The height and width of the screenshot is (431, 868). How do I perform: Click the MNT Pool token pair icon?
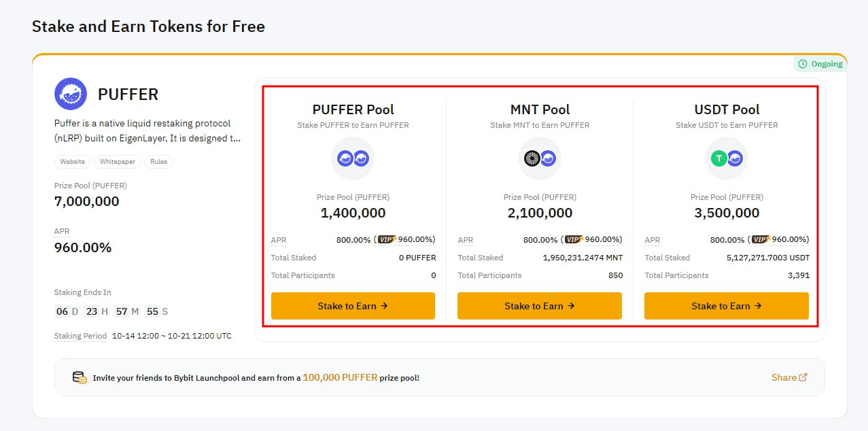[x=540, y=158]
